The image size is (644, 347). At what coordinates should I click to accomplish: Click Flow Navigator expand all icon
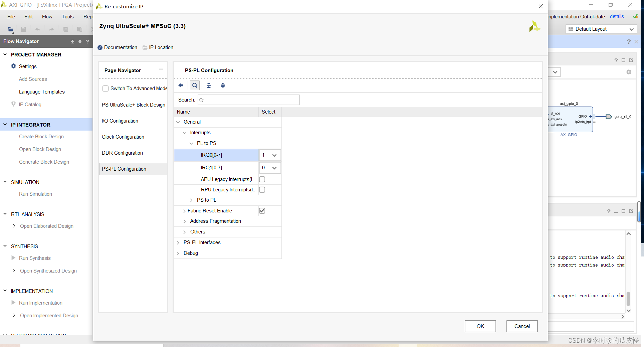[80, 42]
